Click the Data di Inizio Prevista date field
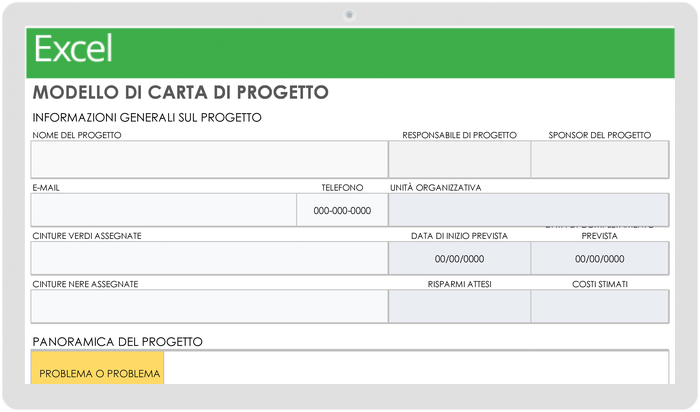This screenshot has height=412, width=700. [x=459, y=258]
